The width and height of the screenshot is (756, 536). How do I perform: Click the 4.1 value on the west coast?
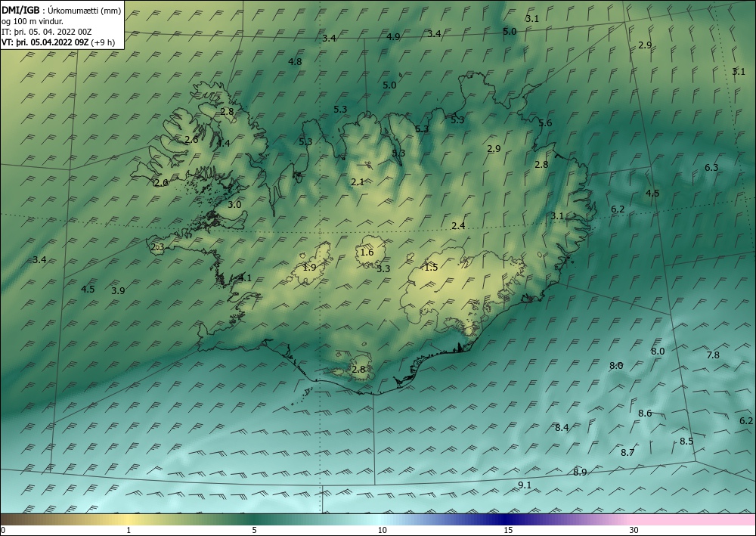point(245,277)
